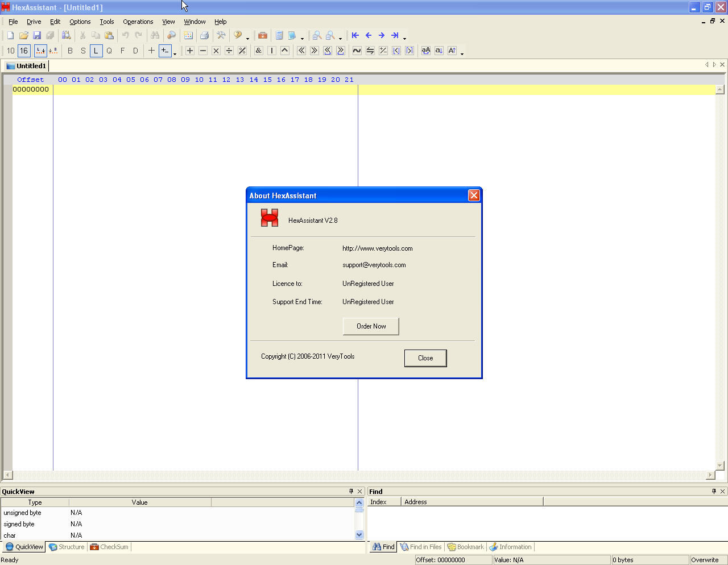Open the Drive menu
The image size is (728, 565).
coord(34,22)
